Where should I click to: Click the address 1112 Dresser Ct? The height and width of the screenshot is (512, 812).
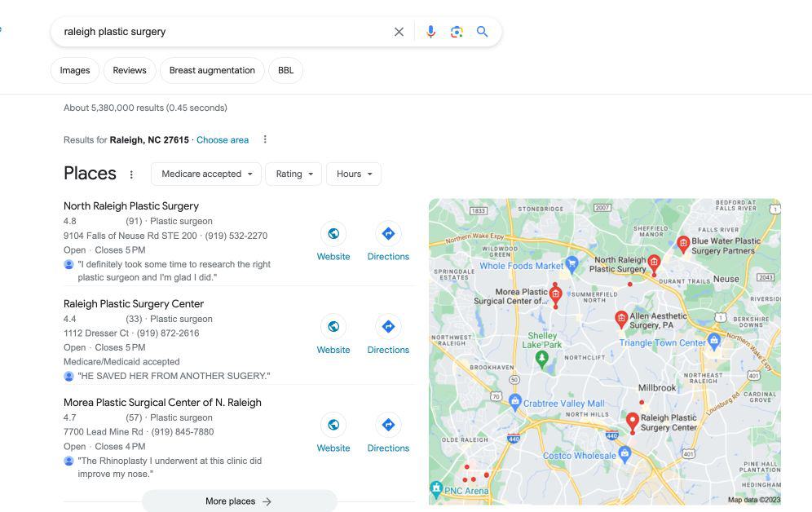tap(96, 333)
